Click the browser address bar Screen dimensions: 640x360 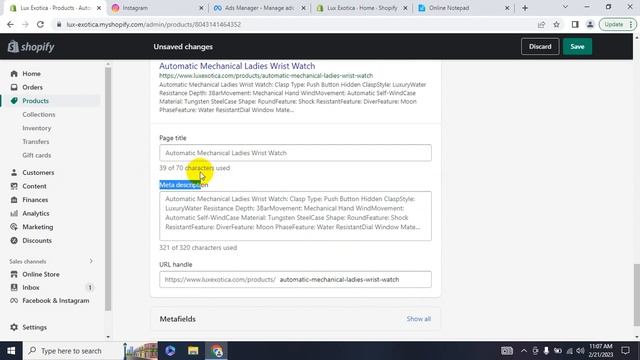[x=296, y=24]
